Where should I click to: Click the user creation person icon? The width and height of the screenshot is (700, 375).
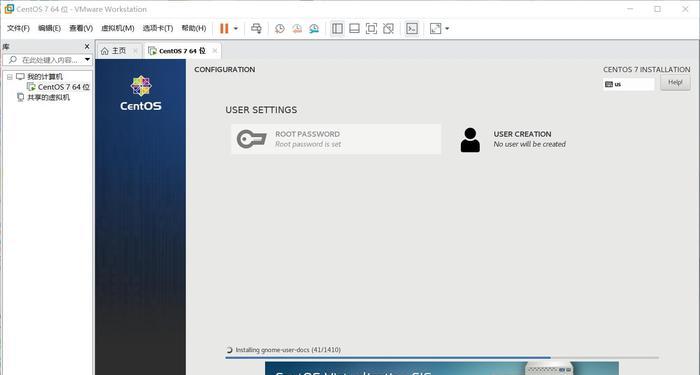click(470, 140)
